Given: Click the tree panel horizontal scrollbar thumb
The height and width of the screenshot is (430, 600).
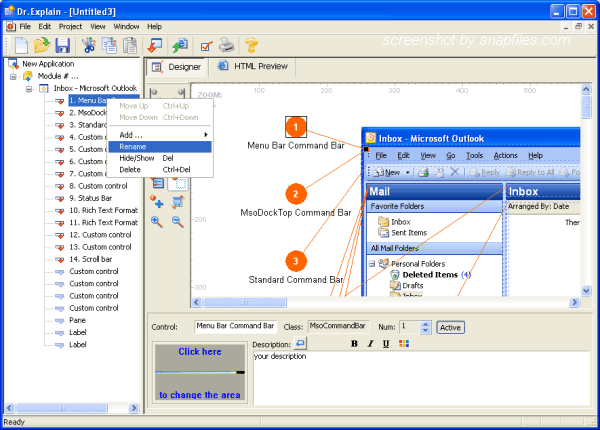Looking at the screenshot, I should (62, 408).
